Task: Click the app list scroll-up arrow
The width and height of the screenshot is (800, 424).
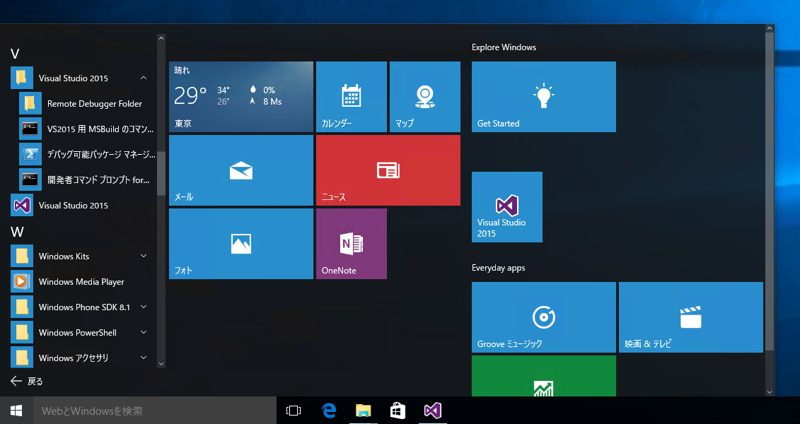Action: (x=161, y=38)
